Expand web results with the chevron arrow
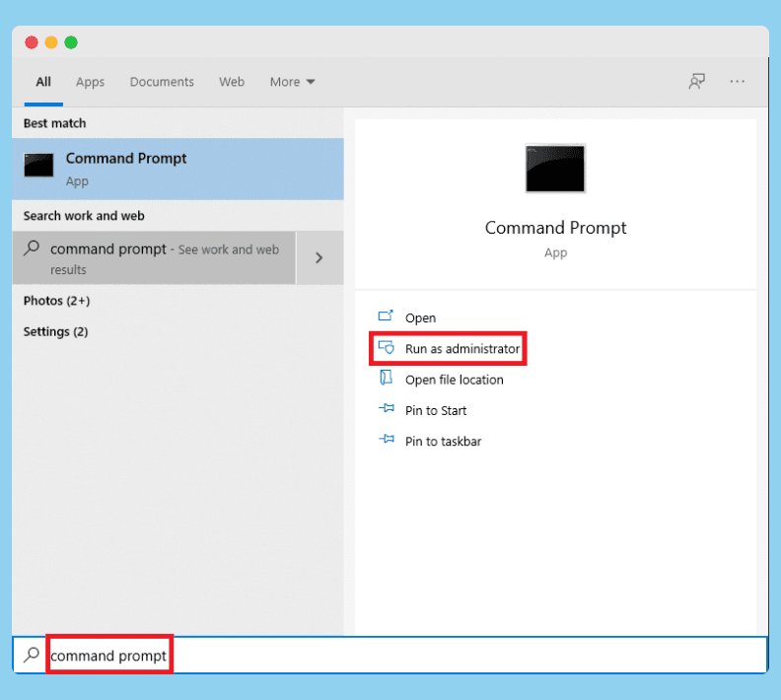This screenshot has height=700, width=781. pyautogui.click(x=319, y=257)
